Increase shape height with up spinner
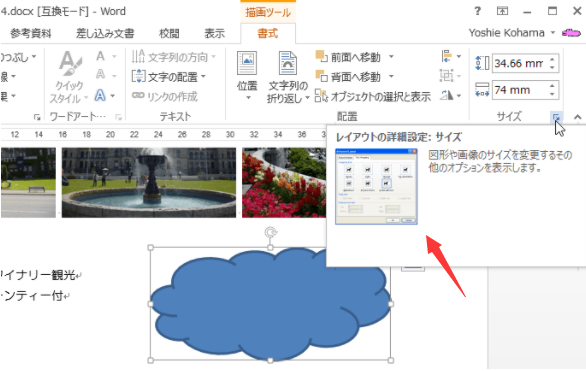Image resolution: width=586 pixels, height=371 pixels. pos(552,59)
